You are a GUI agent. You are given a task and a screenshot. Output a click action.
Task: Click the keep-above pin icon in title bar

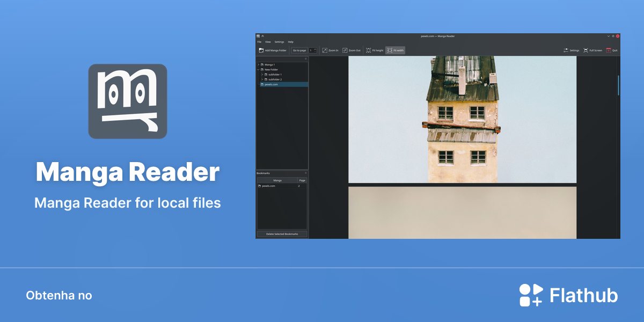point(263,36)
